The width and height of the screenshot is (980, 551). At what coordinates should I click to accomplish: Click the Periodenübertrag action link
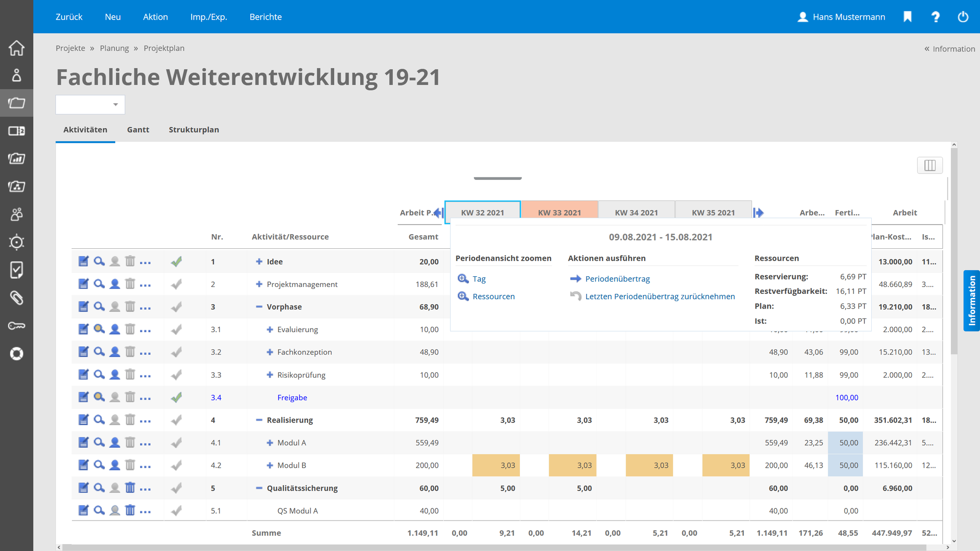(617, 279)
